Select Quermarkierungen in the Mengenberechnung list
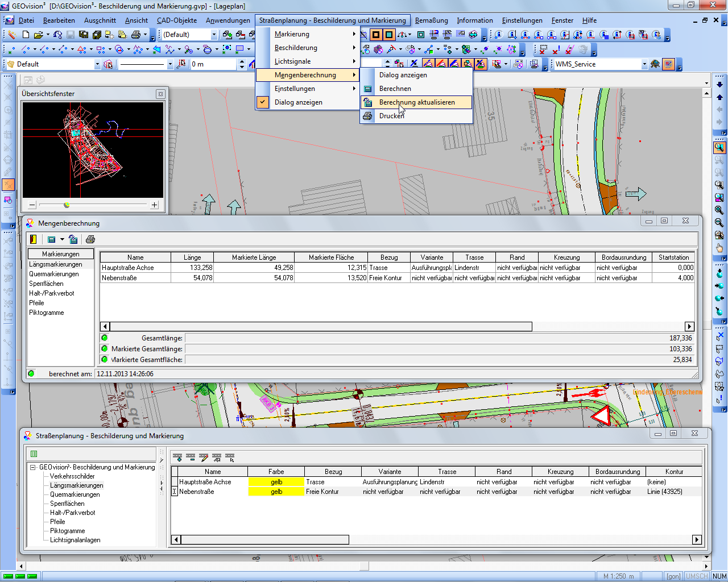The image size is (728, 582). click(54, 274)
